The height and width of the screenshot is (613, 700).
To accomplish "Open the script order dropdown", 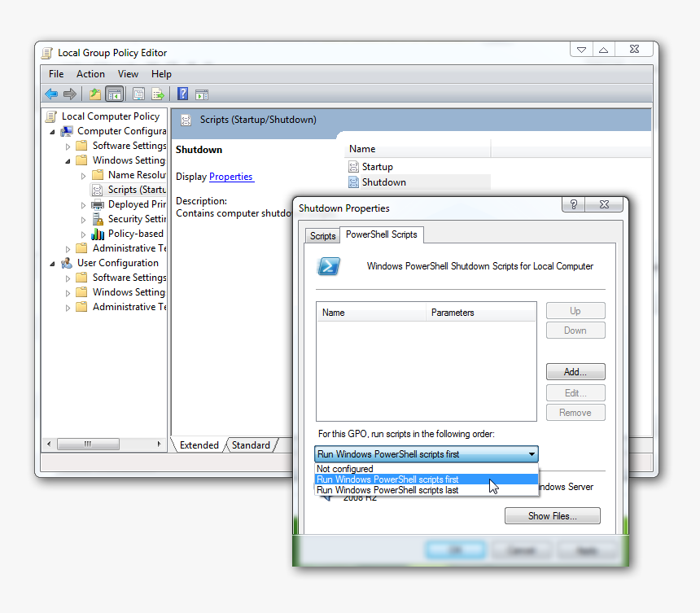I will [531, 454].
